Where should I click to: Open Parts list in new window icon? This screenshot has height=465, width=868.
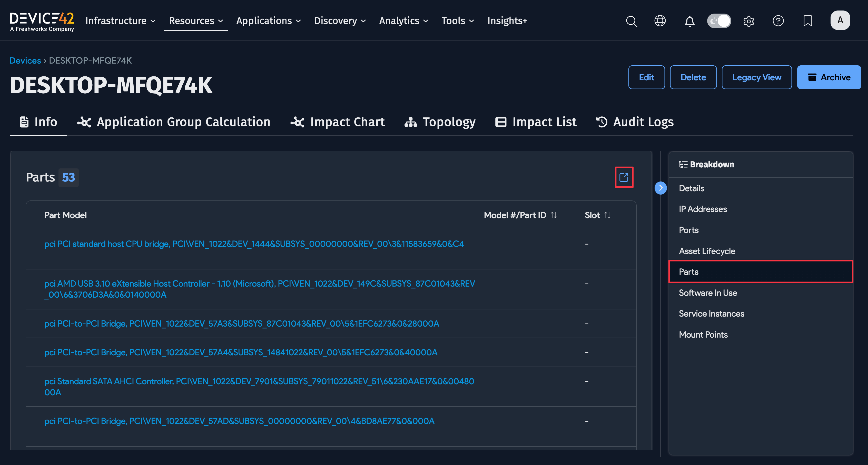click(x=624, y=177)
